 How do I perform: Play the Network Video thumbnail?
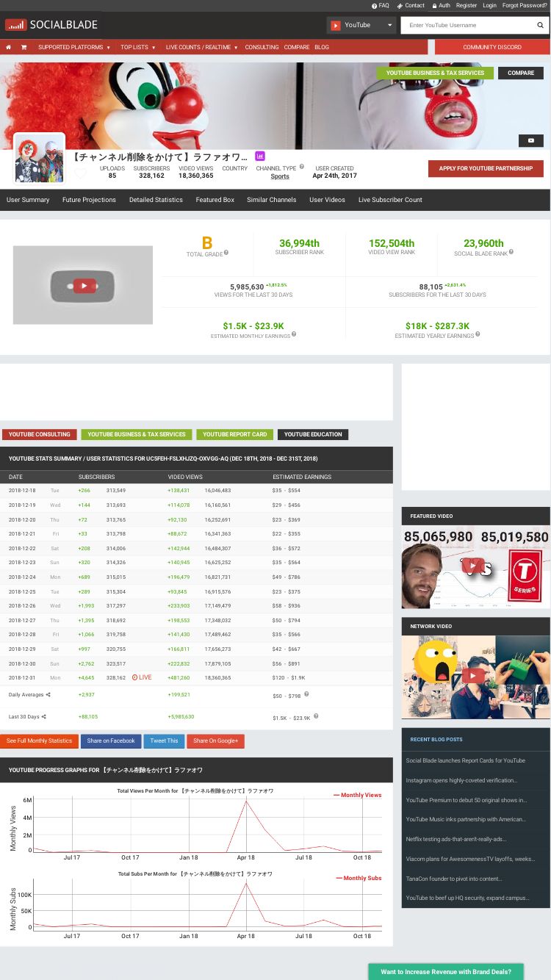point(475,677)
